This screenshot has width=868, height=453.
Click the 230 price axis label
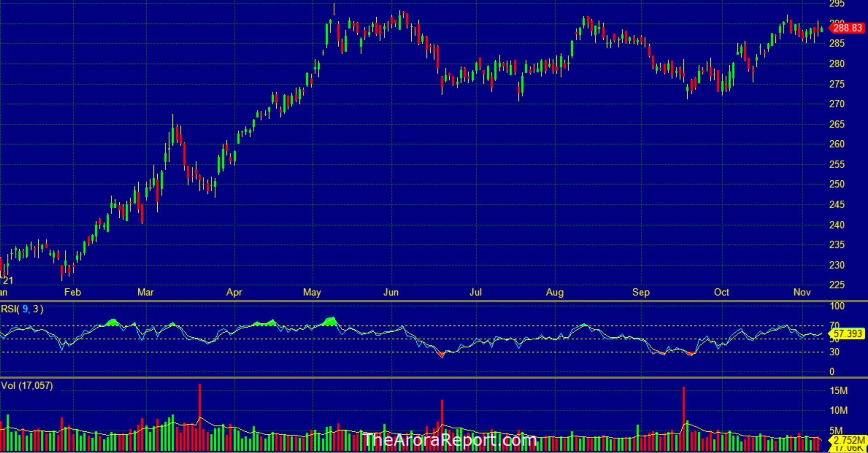(837, 265)
